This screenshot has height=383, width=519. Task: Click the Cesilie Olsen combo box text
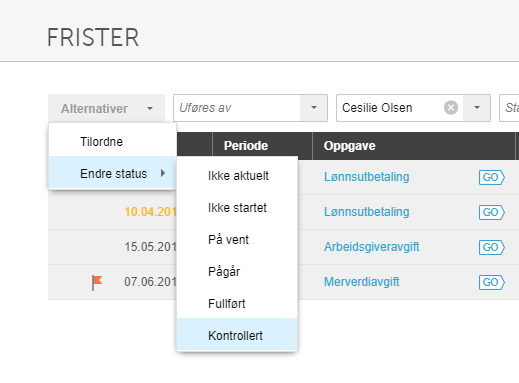pyautogui.click(x=377, y=108)
